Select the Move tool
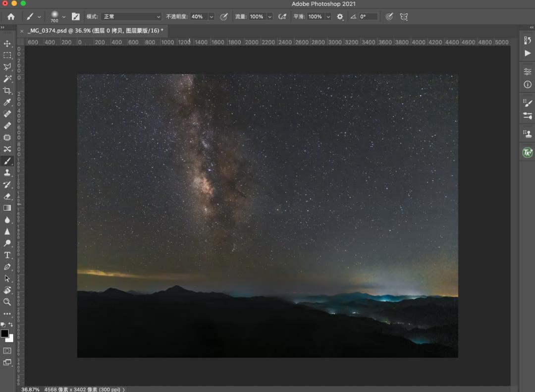The height and width of the screenshot is (392, 535). pos(7,44)
